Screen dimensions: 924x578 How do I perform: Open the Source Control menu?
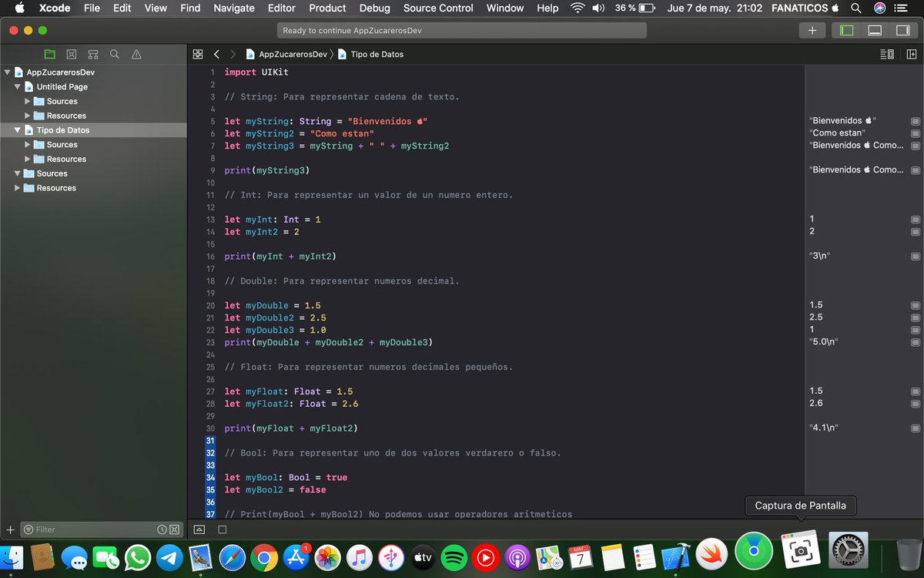pyautogui.click(x=438, y=8)
